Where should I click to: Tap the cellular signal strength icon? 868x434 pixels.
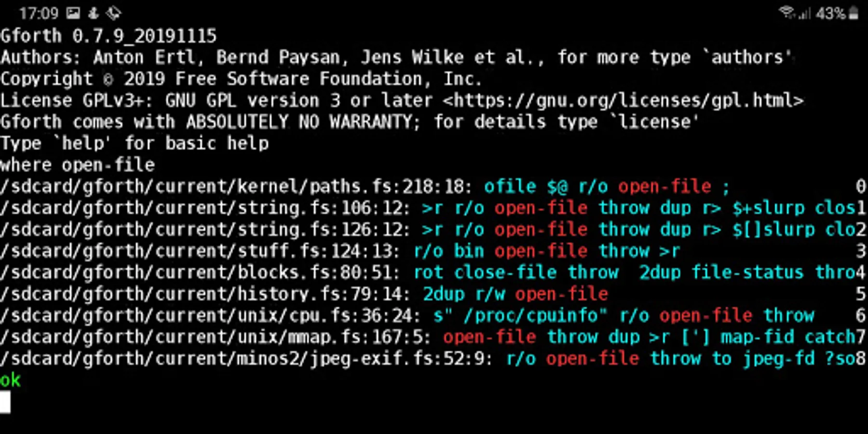pyautogui.click(x=804, y=13)
